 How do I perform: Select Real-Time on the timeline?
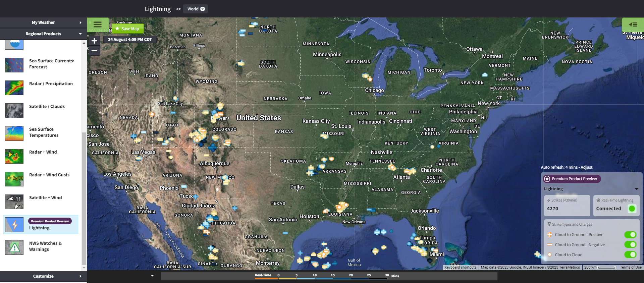point(263,275)
